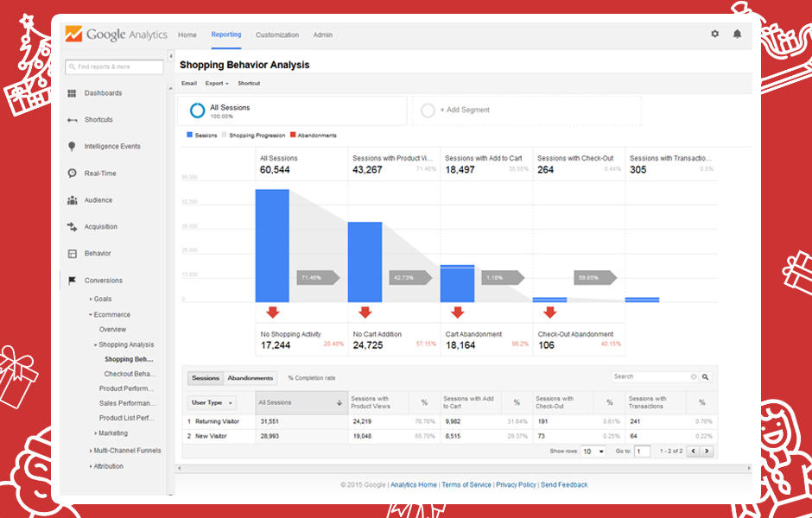Click the New Visitor row label

(x=212, y=437)
